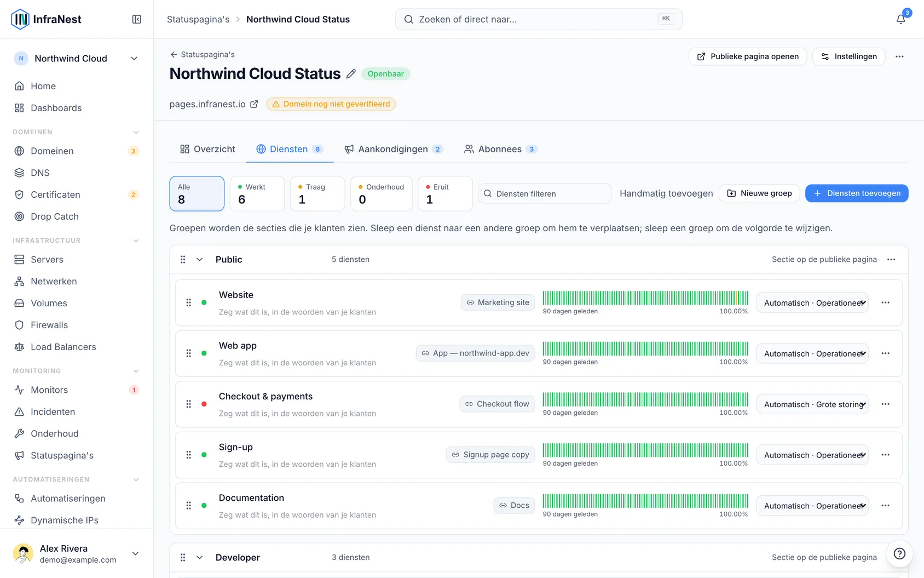Filter services by Werkt status
The width and height of the screenshot is (924, 578).
pos(257,193)
